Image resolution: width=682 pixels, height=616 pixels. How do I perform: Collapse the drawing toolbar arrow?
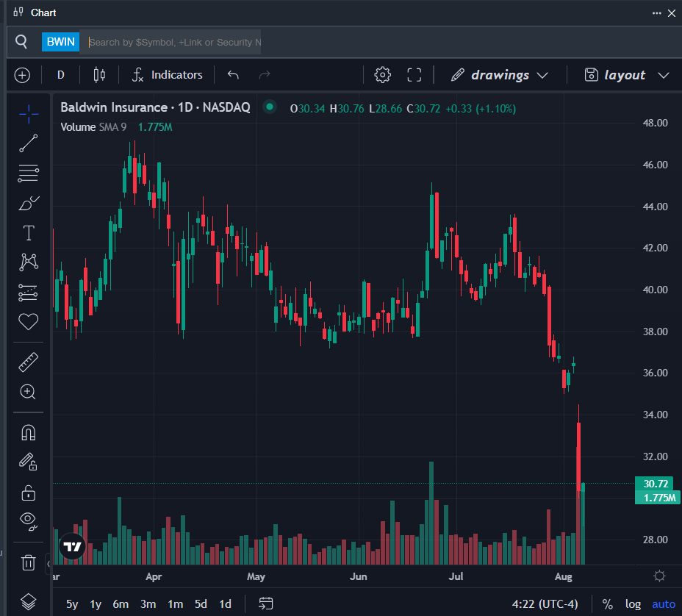49,564
